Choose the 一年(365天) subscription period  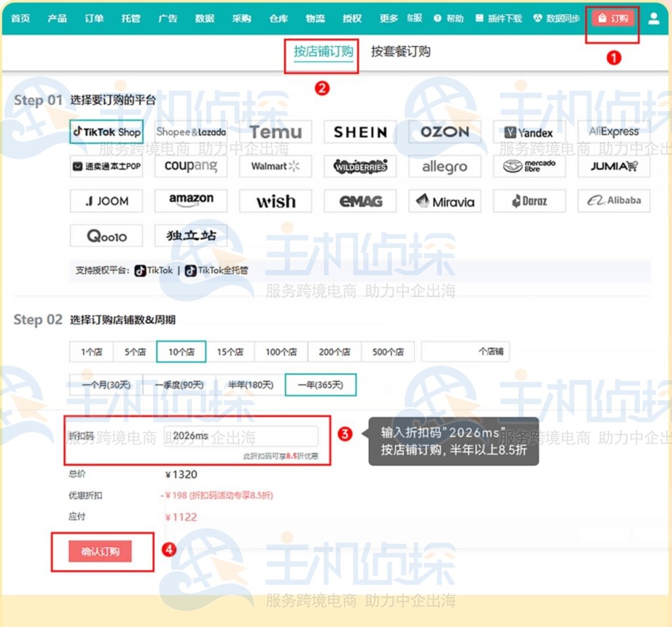pos(320,385)
